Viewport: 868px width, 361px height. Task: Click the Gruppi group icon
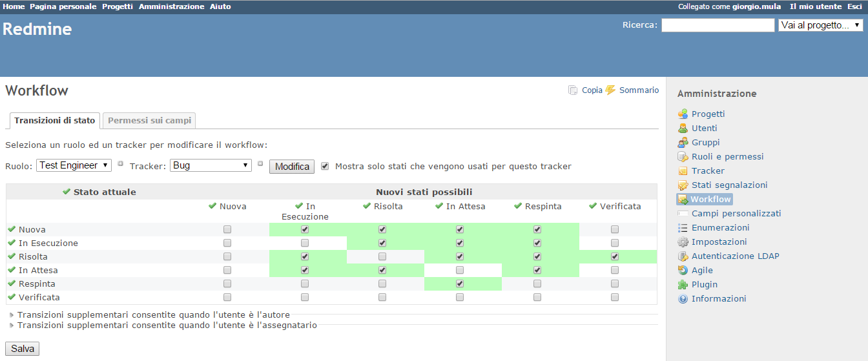point(683,142)
